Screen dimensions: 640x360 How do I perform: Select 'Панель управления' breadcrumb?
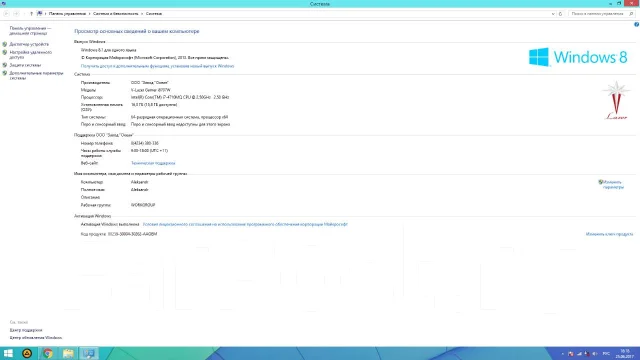point(67,14)
